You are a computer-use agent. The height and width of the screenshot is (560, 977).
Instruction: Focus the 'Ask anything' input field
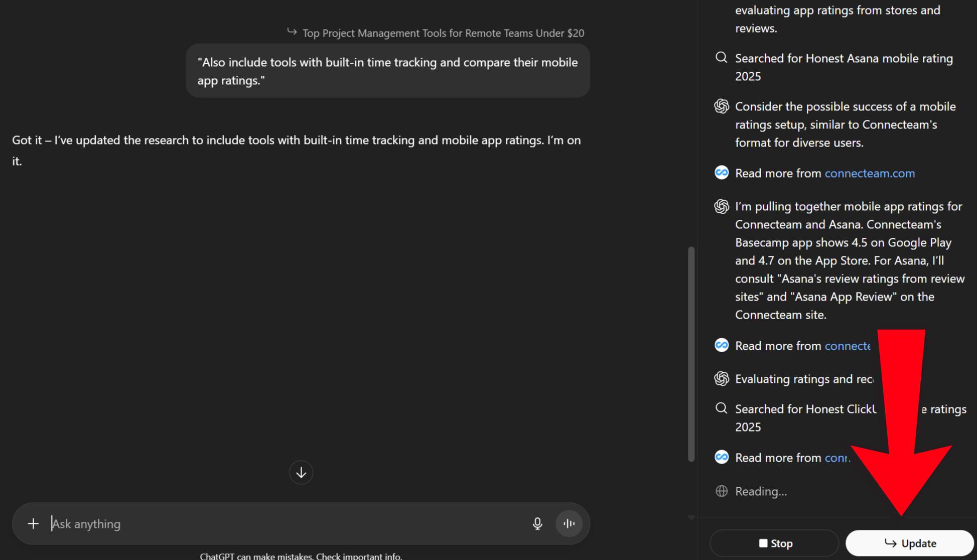point(286,524)
